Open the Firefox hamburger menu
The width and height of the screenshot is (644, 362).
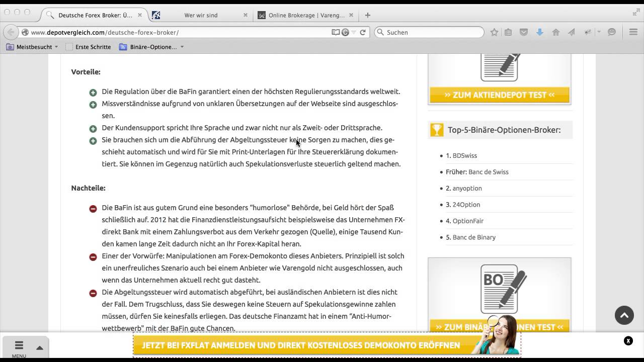coord(633,32)
